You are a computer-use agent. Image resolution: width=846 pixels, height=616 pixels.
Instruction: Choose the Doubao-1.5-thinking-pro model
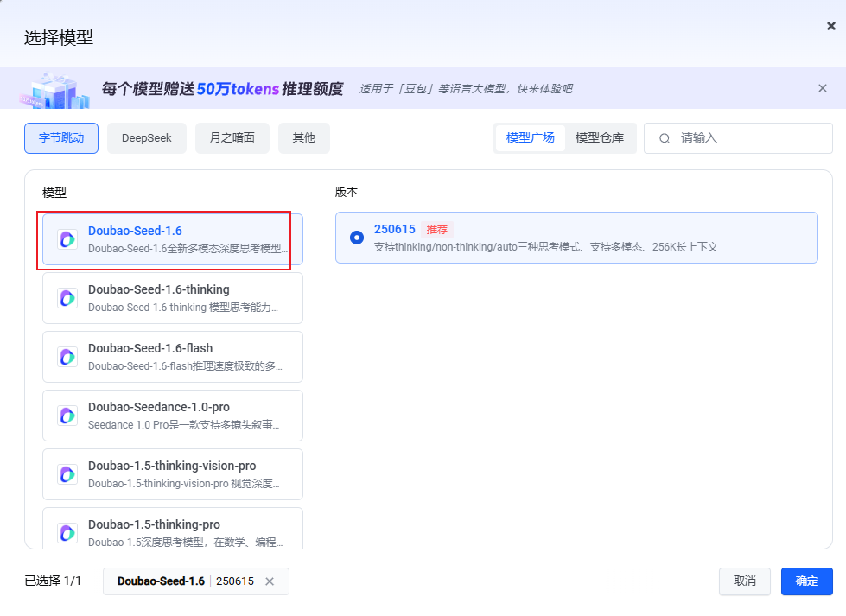click(x=173, y=528)
